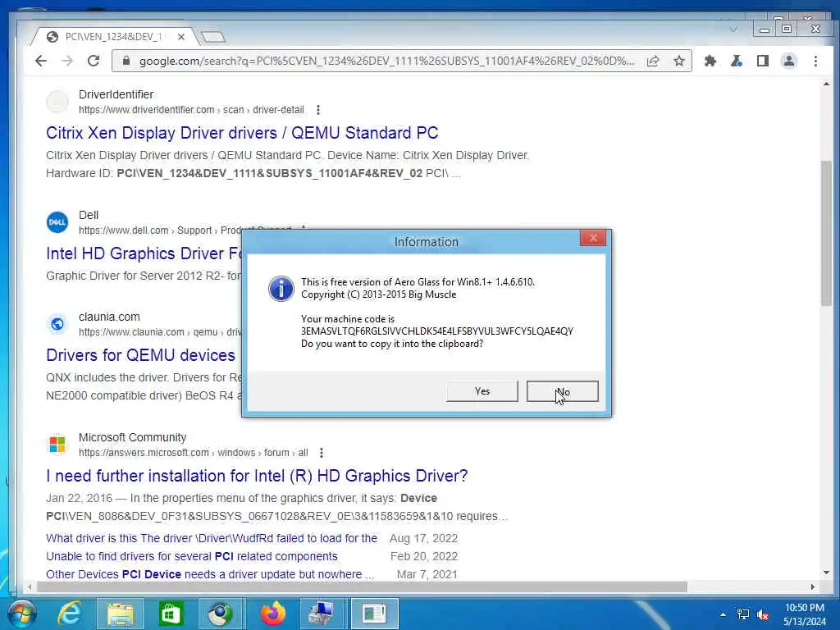Click the https://www.dell.com breadcrumb

tap(124, 231)
